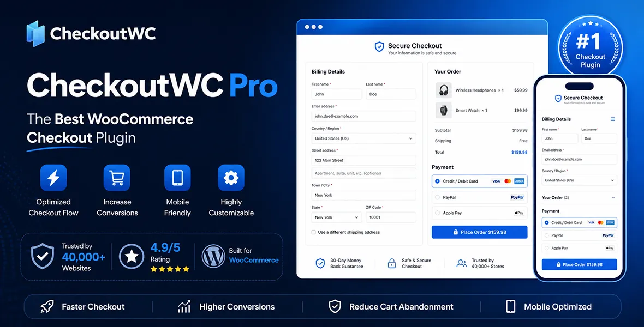
Task: Click the CheckoutWC logo icon
Action: click(x=35, y=34)
